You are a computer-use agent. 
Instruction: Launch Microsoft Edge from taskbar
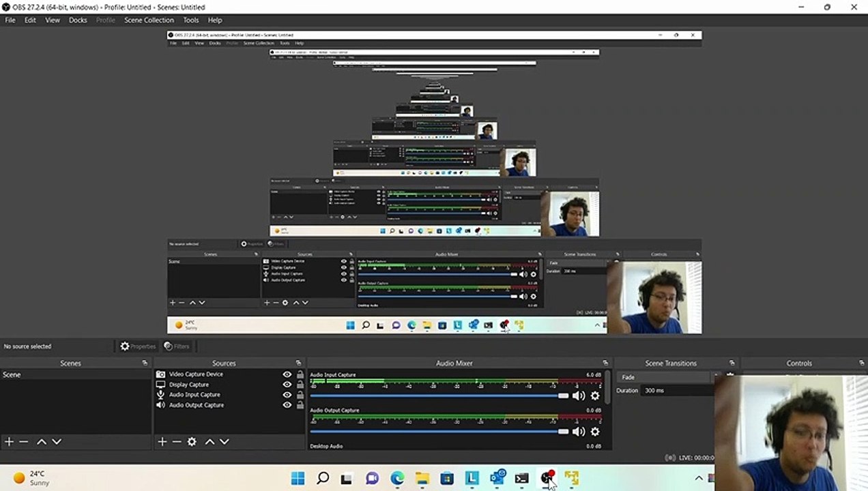[397, 478]
